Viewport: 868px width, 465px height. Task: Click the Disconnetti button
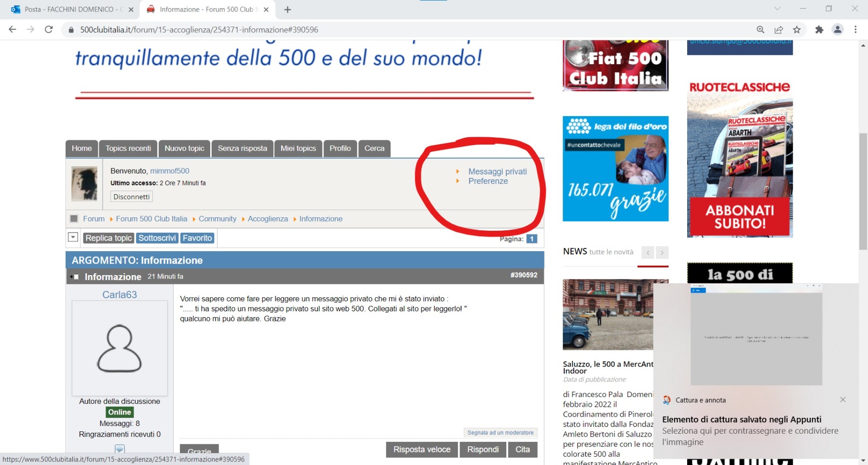point(132,197)
